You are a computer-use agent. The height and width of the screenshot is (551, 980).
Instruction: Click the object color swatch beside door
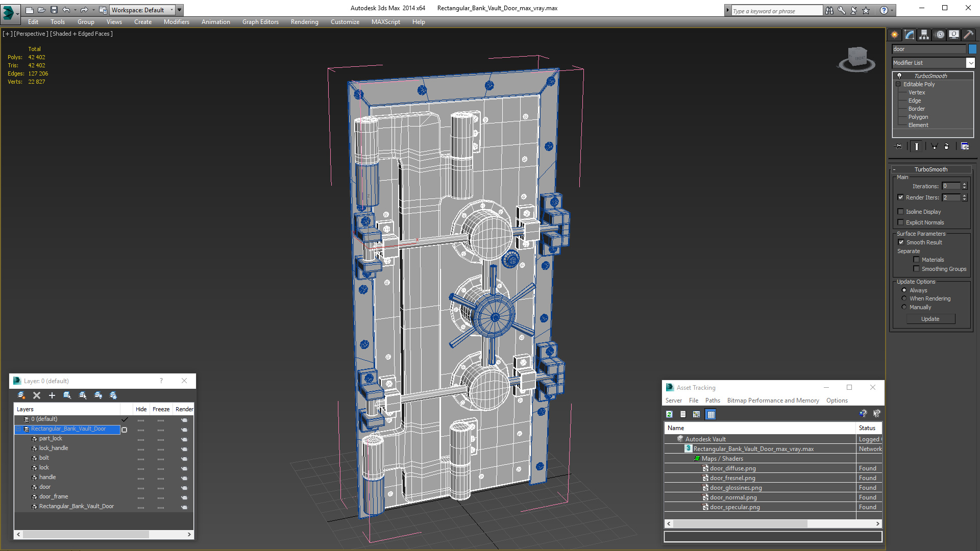(x=972, y=49)
